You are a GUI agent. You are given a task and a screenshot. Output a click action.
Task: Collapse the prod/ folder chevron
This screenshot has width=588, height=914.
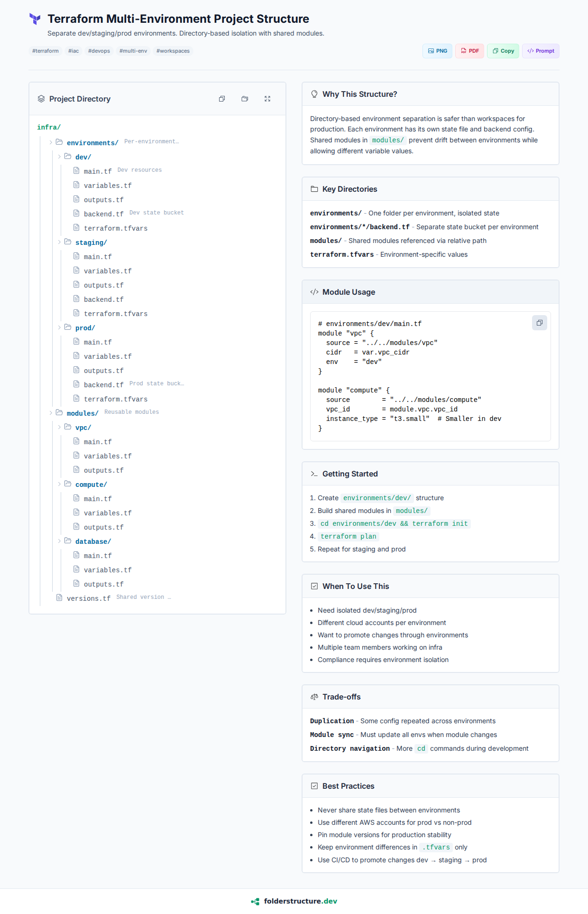tap(59, 327)
